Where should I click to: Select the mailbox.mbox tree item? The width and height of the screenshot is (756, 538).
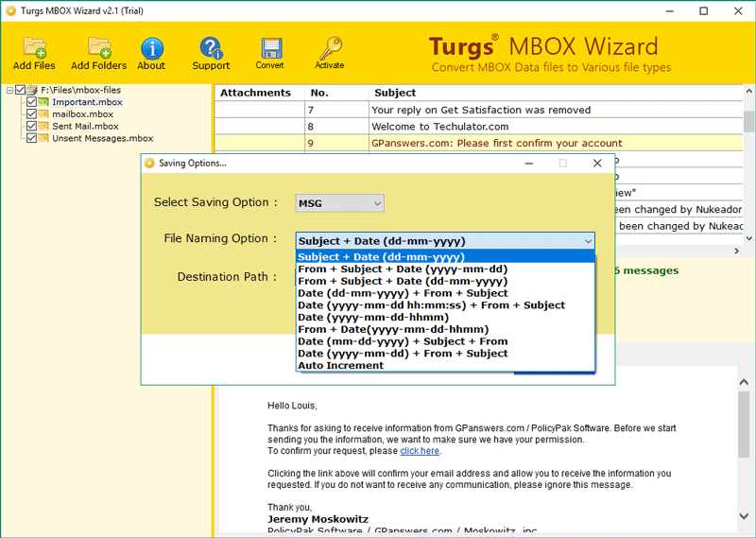tap(83, 113)
